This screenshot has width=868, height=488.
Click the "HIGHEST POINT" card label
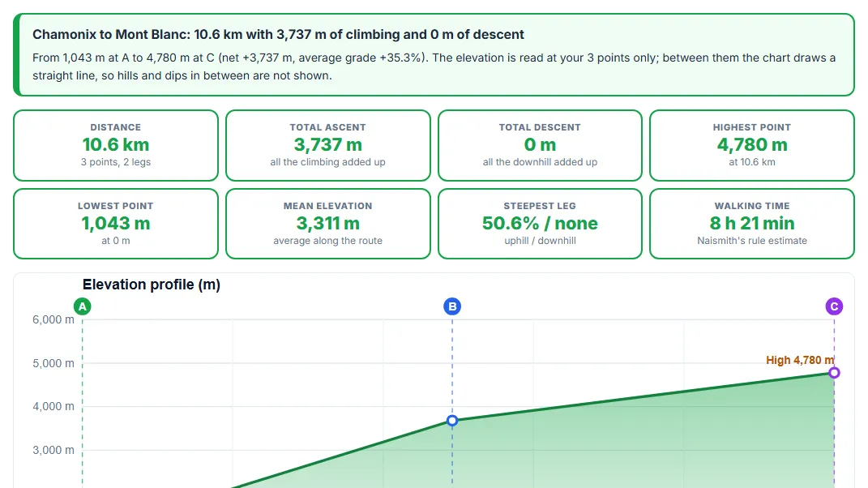pos(752,127)
